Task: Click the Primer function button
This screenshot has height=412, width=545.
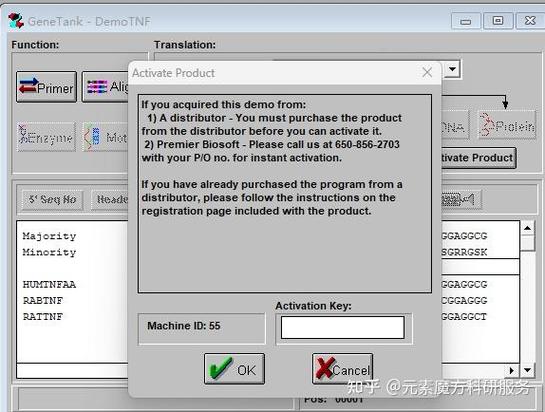Action: click(x=46, y=87)
